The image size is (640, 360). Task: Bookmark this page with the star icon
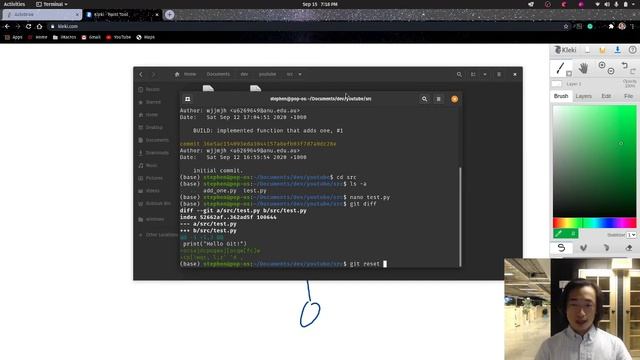(x=566, y=26)
